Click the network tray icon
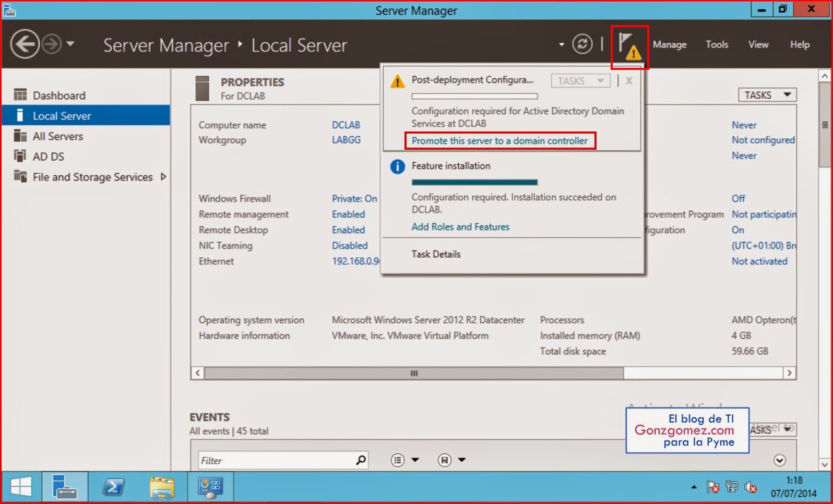833x504 pixels. (x=732, y=487)
